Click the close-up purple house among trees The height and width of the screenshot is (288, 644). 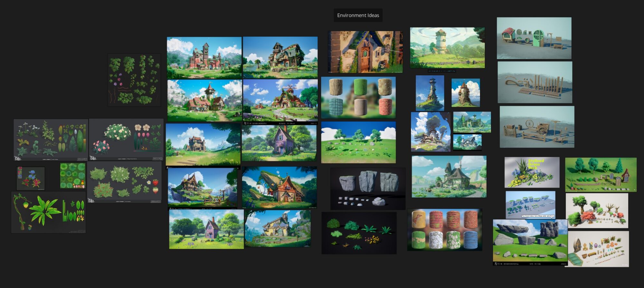click(x=279, y=143)
